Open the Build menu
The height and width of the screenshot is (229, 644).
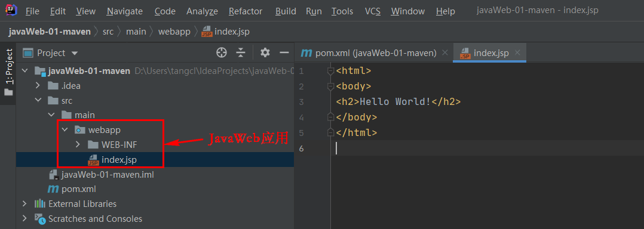(x=286, y=11)
